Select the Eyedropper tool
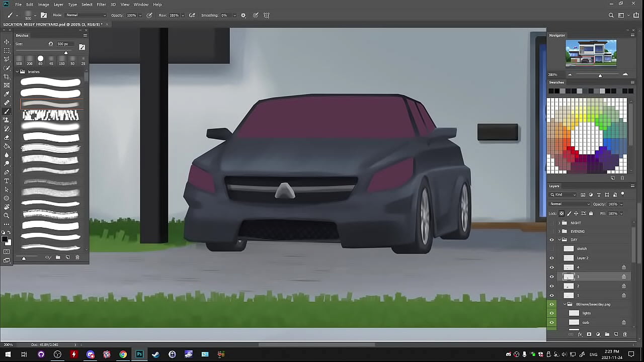Viewport: 644px width, 362px height. click(x=7, y=94)
